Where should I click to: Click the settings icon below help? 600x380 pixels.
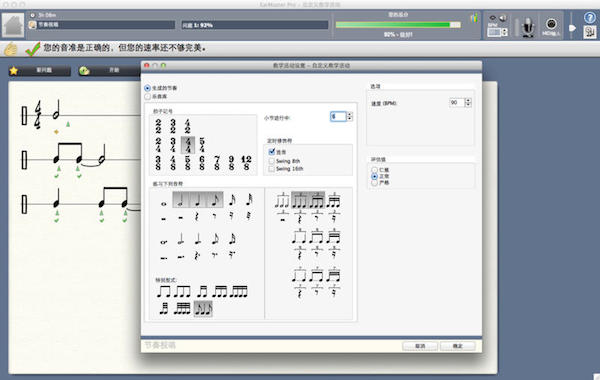click(x=590, y=32)
